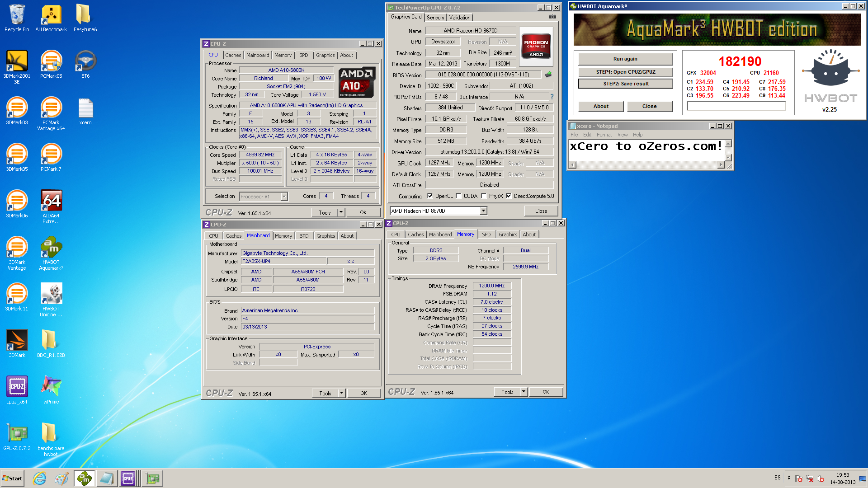Click GPU-Z screenshot camera icon
Screen dimensions: 868x488
552,17
